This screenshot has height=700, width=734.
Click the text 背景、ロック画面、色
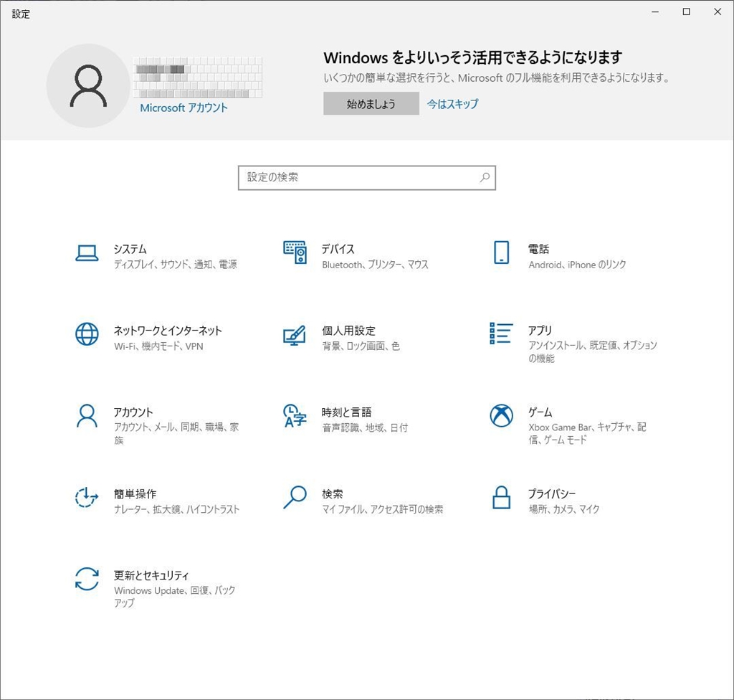(x=361, y=346)
